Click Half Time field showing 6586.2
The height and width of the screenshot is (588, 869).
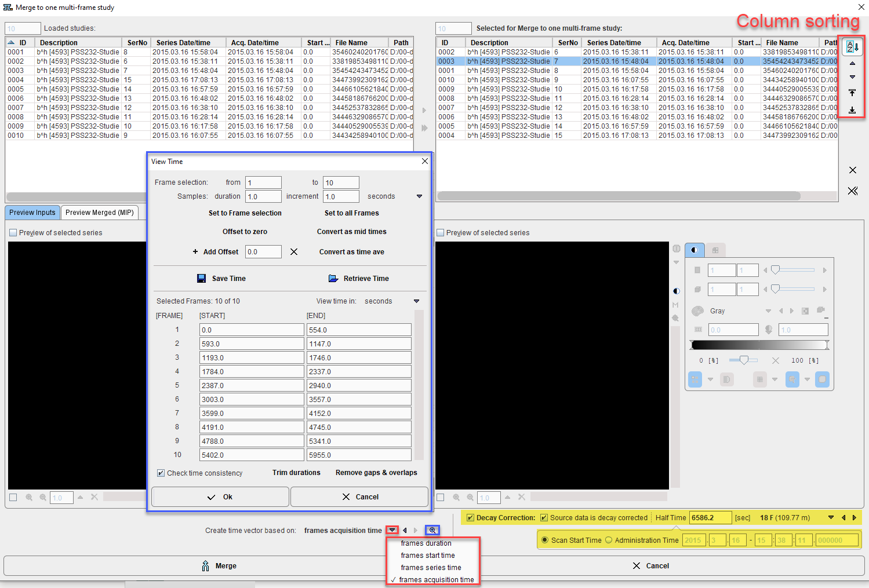pyautogui.click(x=710, y=518)
